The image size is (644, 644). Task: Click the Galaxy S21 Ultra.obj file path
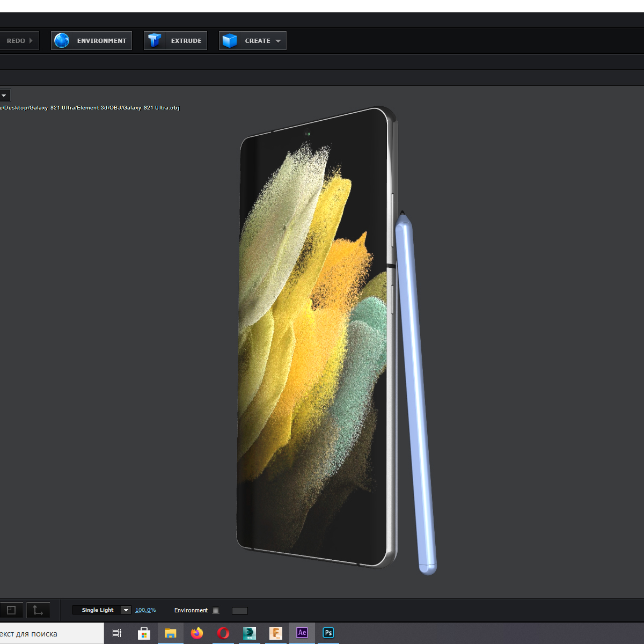click(x=90, y=108)
